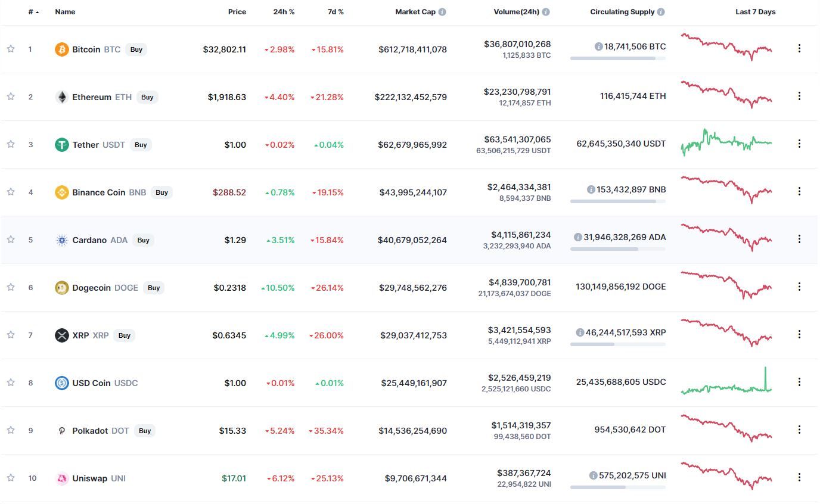Toggle the watchlist star for XRP
This screenshot has height=504, width=820.
click(11, 335)
